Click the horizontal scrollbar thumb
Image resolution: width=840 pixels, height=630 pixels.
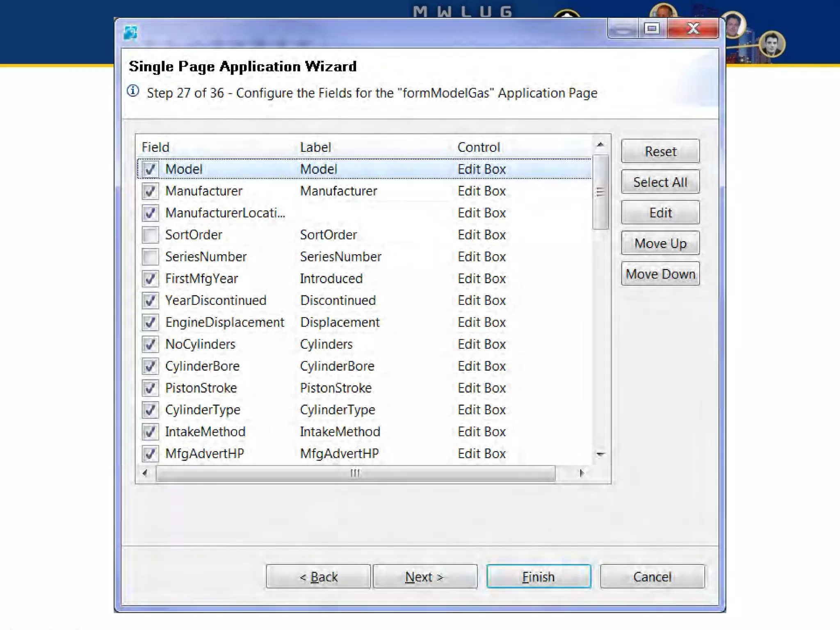(x=355, y=473)
